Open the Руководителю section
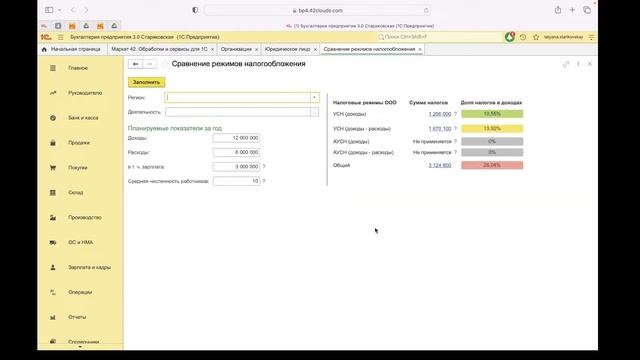 [x=85, y=93]
